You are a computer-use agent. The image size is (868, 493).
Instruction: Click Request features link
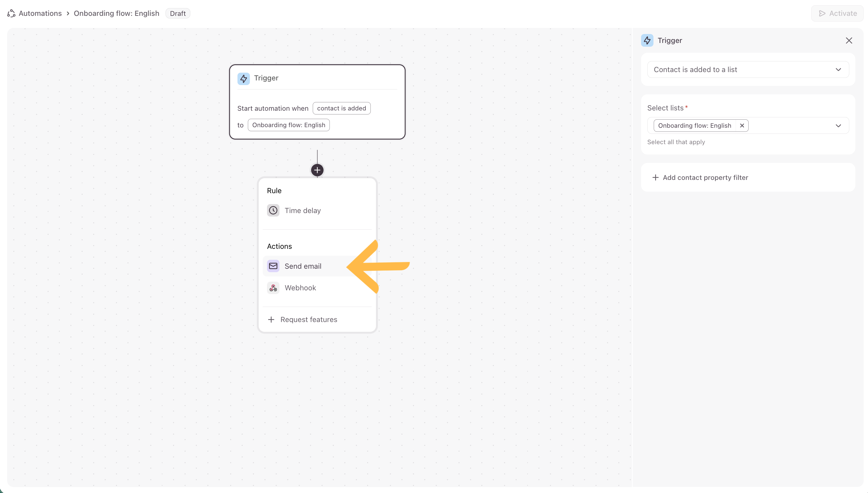pos(308,319)
